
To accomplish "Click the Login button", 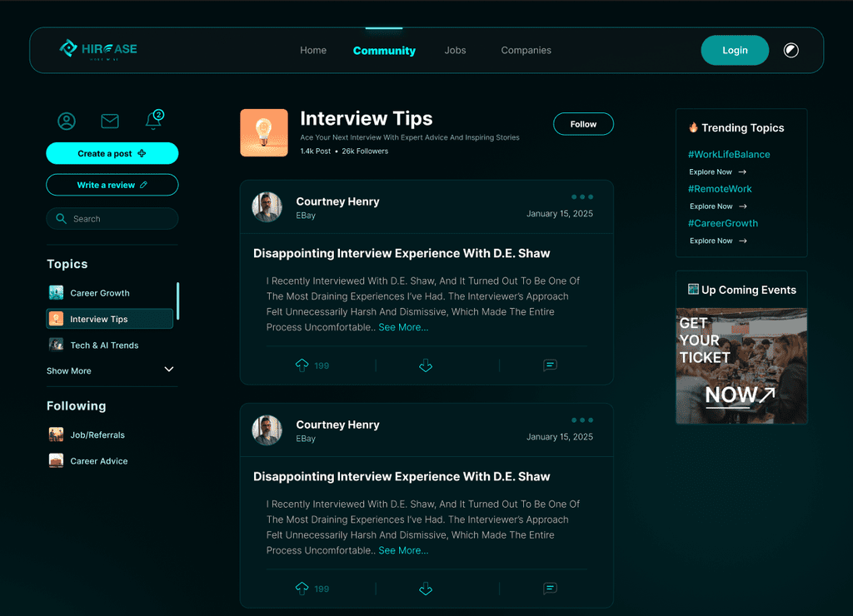I will click(735, 50).
